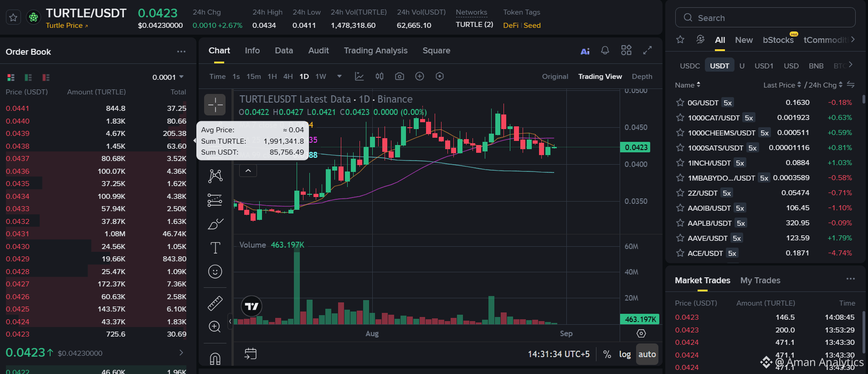Expand the current price details arrow
868x374 pixels.
click(x=181, y=353)
